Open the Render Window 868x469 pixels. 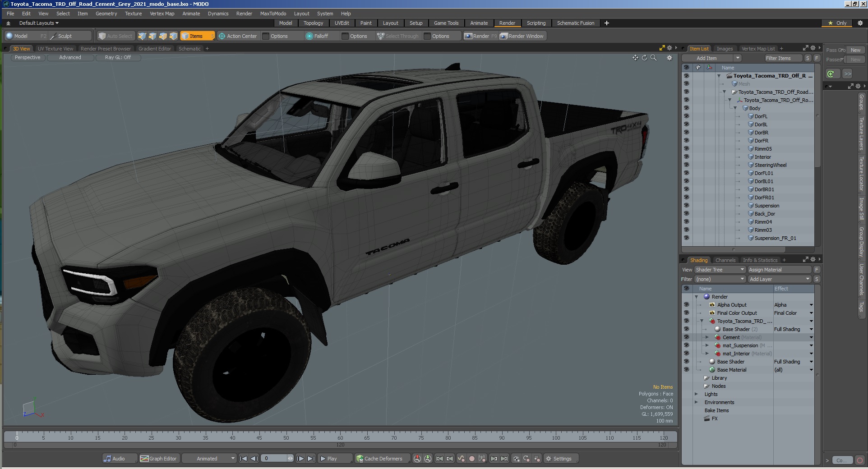click(522, 36)
